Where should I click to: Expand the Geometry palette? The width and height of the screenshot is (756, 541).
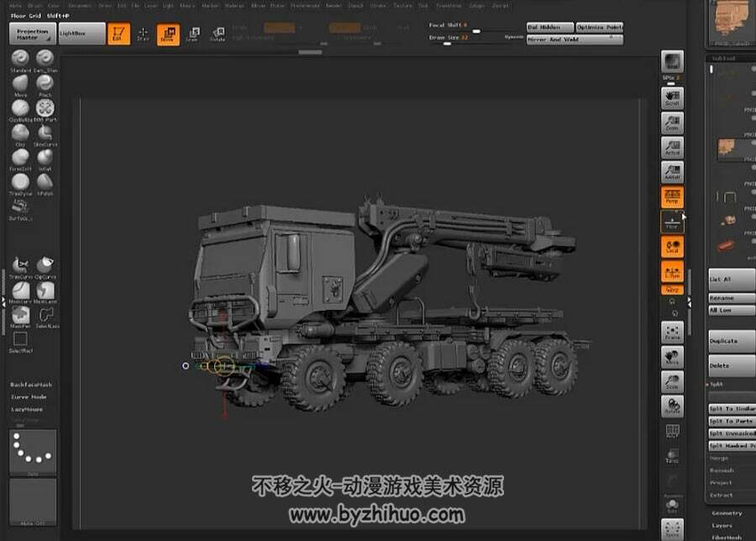click(x=727, y=513)
